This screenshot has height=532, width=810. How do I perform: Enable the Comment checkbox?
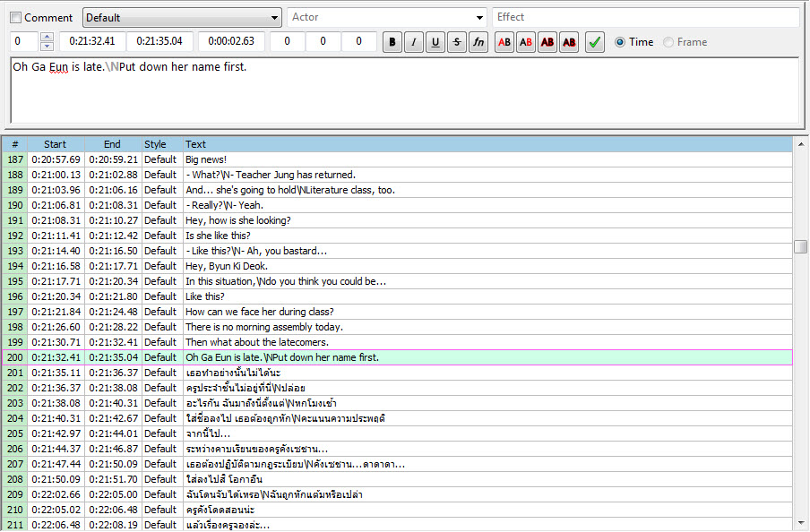click(16, 18)
